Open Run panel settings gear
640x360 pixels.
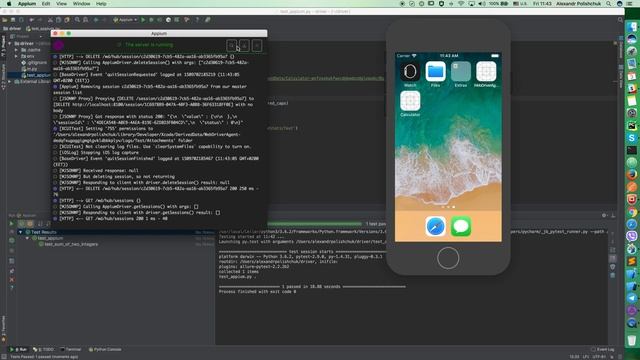(604, 216)
